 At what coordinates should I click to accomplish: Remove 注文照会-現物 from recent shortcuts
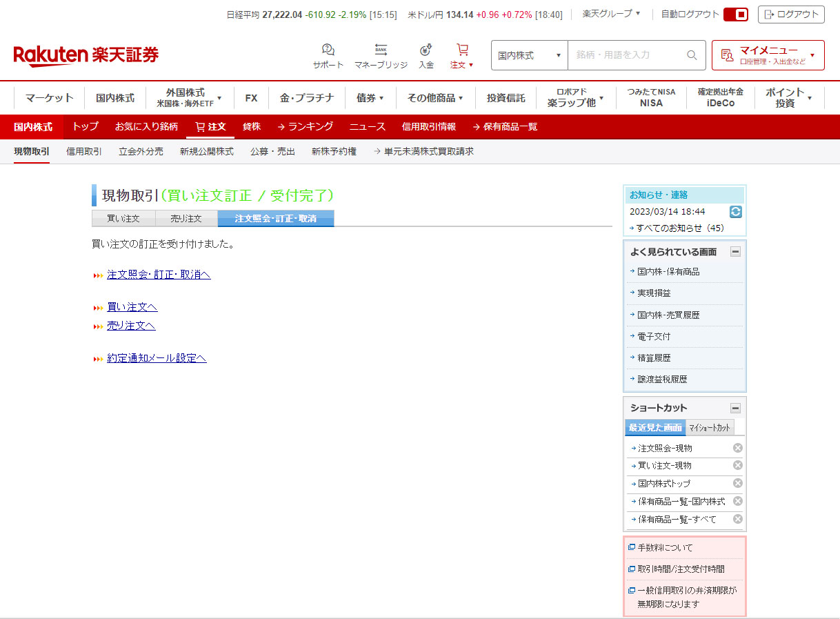point(737,448)
